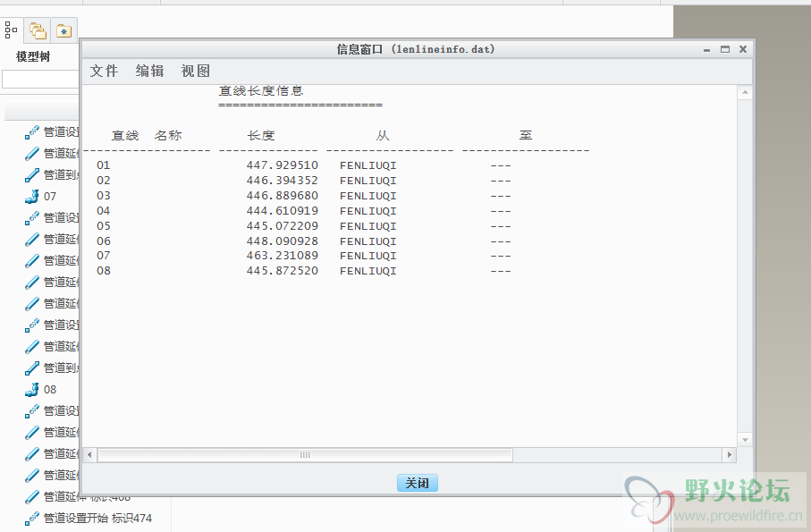This screenshot has width=811, height=532.
Task: Minimize the 信息窗口 window
Action: pos(707,50)
